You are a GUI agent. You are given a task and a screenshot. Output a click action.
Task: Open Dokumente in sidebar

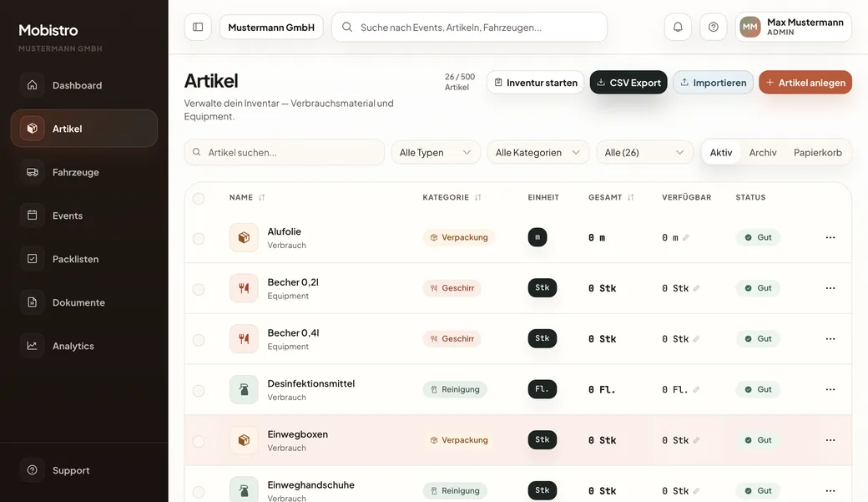tap(84, 302)
